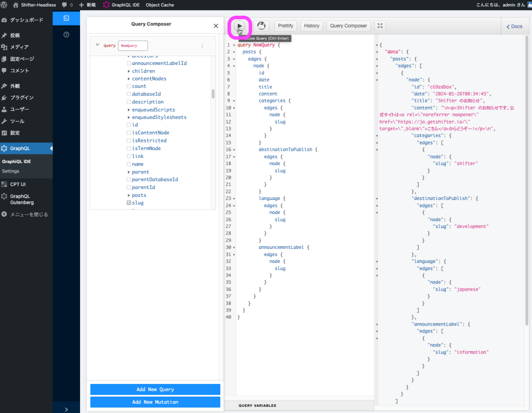Image resolution: width=532 pixels, height=413 pixels.
Task: Check the isTermNode field checkbox
Action: tap(129, 148)
